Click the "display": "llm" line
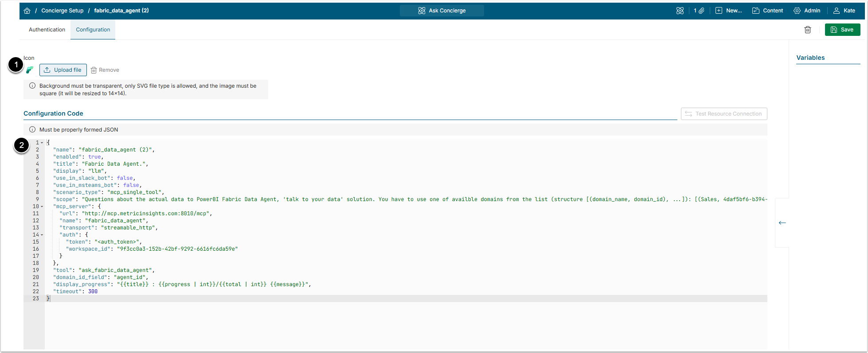This screenshot has width=868, height=353. pyautogui.click(x=80, y=171)
